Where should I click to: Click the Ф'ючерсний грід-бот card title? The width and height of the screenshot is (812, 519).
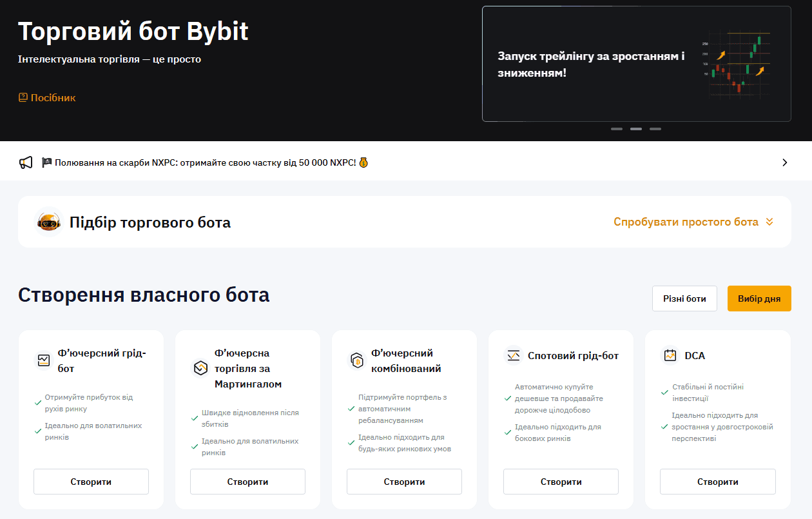coord(102,361)
